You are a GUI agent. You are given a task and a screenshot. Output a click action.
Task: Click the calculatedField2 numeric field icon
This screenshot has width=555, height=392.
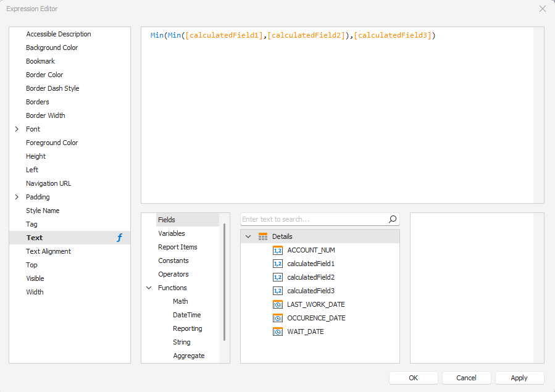(x=278, y=277)
